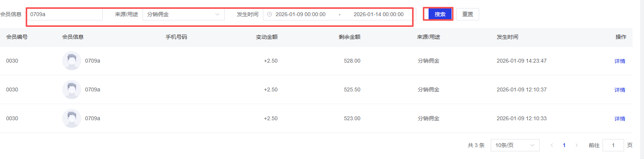
Task: Click avatar of the 12:10:37 record
Action: click(72, 89)
